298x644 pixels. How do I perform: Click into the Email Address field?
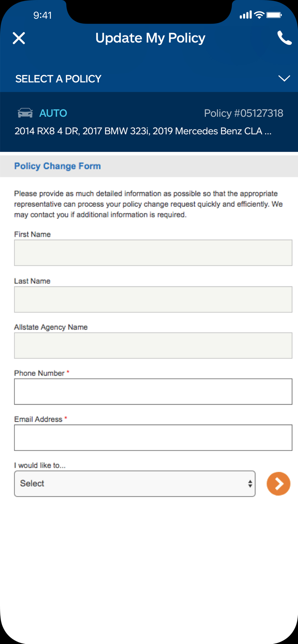click(153, 438)
